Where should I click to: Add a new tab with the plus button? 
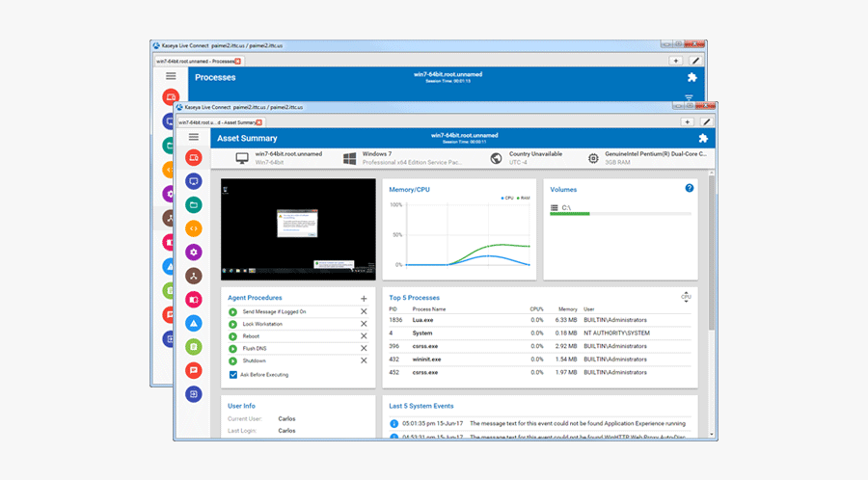point(687,122)
